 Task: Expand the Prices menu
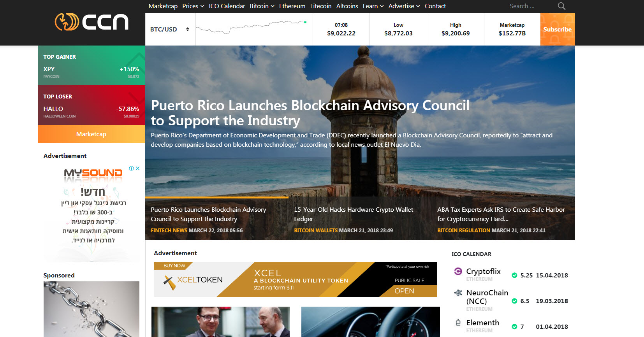pyautogui.click(x=193, y=6)
